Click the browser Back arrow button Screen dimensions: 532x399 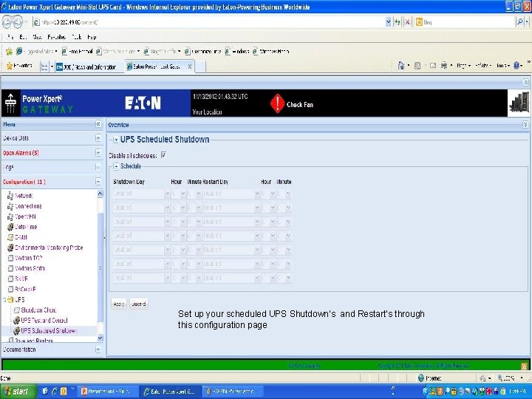(7, 22)
